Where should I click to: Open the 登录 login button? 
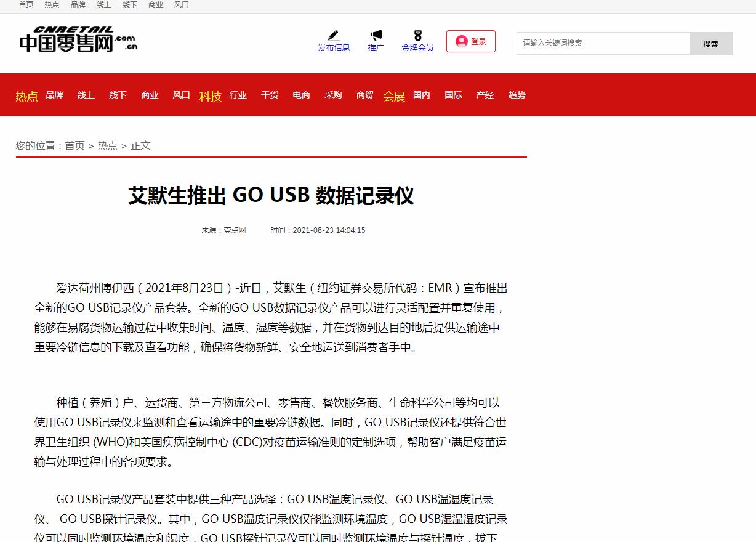(x=471, y=41)
